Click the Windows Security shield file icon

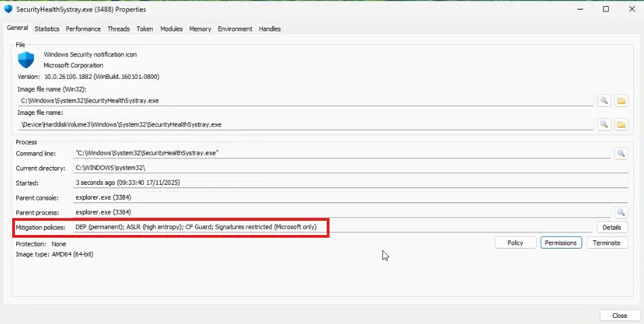26,60
